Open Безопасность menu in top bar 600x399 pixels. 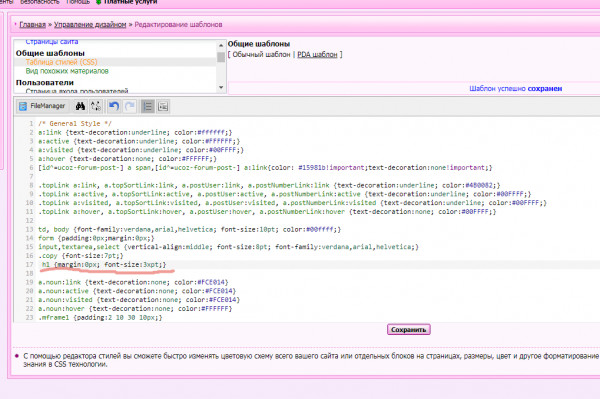pyautogui.click(x=40, y=2)
